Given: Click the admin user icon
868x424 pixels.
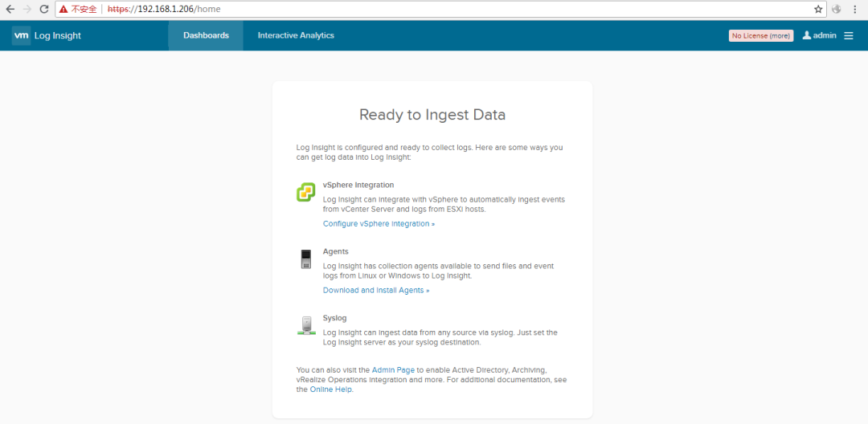Looking at the screenshot, I should tap(807, 35).
